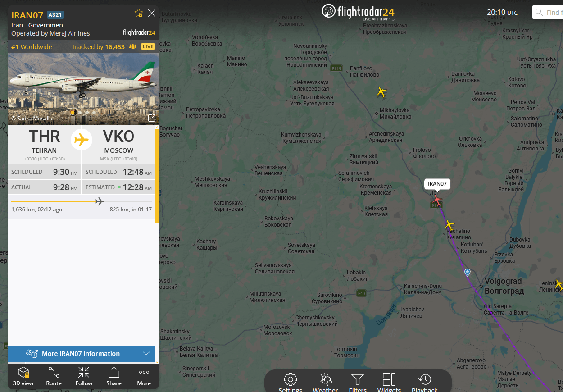Screen dimensions: 563x392
Task: Open aircraft photo in external view
Action: [152, 118]
